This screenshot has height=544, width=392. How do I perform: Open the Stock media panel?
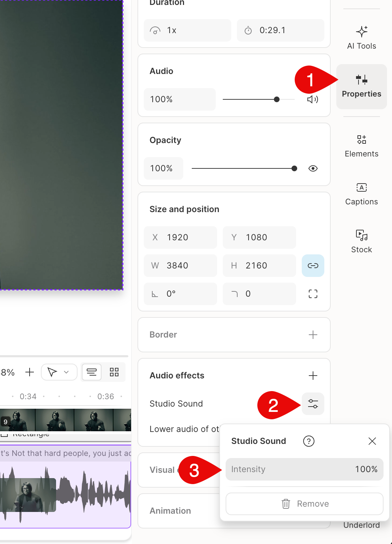(361, 242)
